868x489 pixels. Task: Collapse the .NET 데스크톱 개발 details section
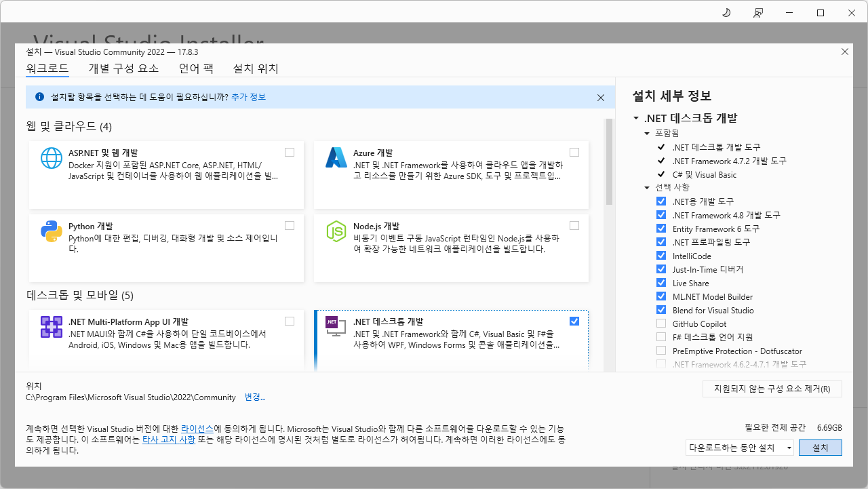click(636, 118)
